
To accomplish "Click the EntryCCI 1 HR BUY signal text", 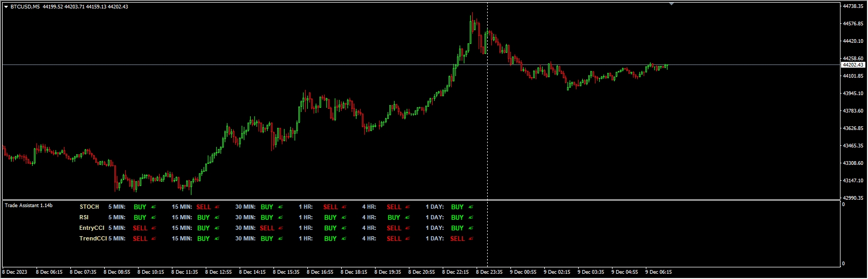I will (331, 228).
